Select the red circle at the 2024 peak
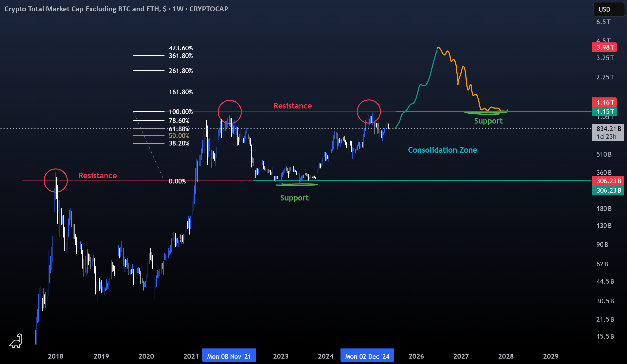 [x=369, y=111]
